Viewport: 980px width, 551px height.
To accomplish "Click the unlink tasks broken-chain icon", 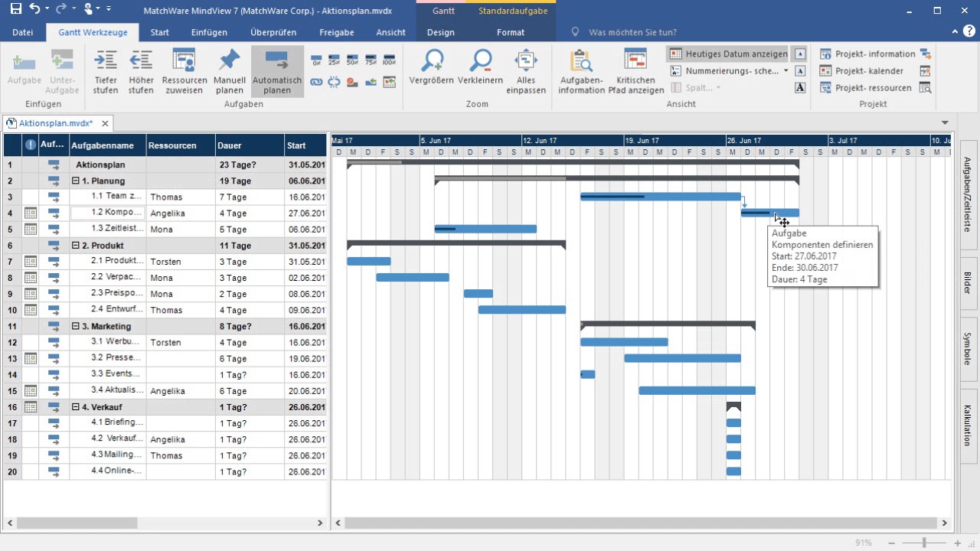I will click(335, 81).
